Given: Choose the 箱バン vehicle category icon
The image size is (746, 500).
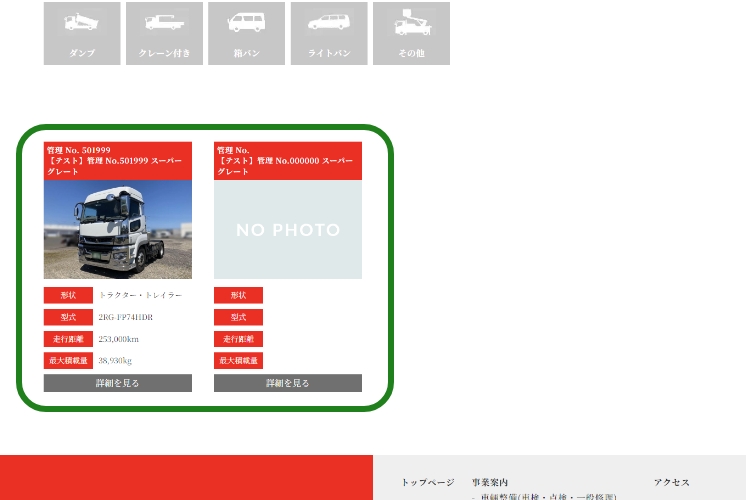Looking at the screenshot, I should click(x=246, y=33).
